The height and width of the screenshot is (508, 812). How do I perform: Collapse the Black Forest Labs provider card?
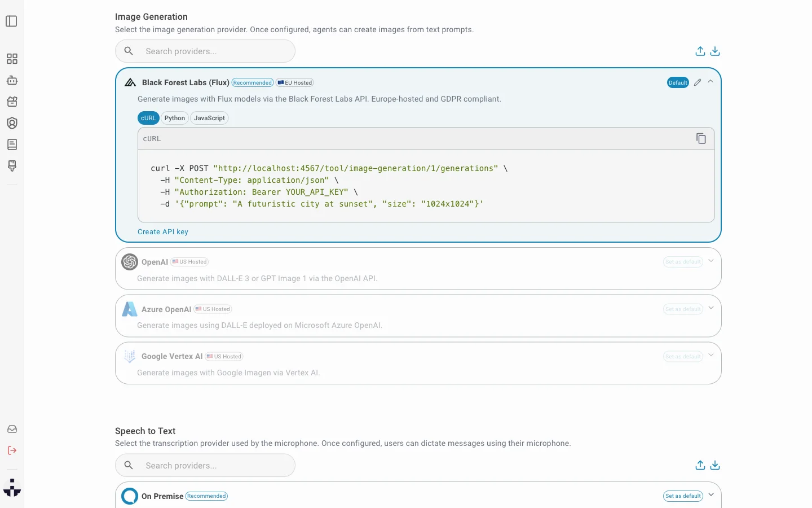[710, 82]
